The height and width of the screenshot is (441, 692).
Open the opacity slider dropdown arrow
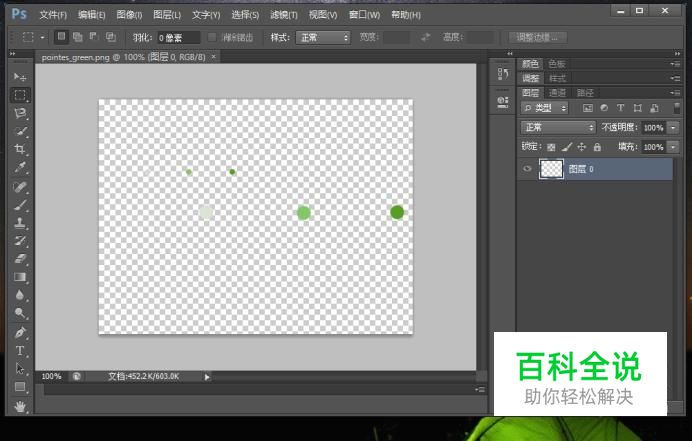(673, 128)
